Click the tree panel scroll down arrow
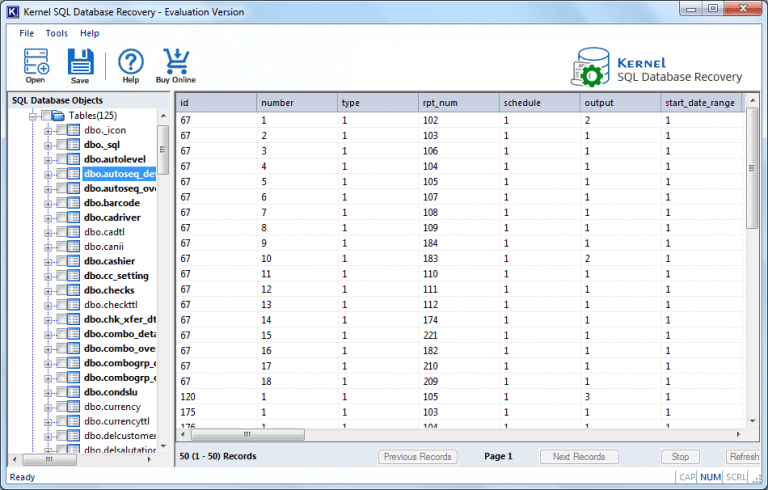 (x=164, y=446)
